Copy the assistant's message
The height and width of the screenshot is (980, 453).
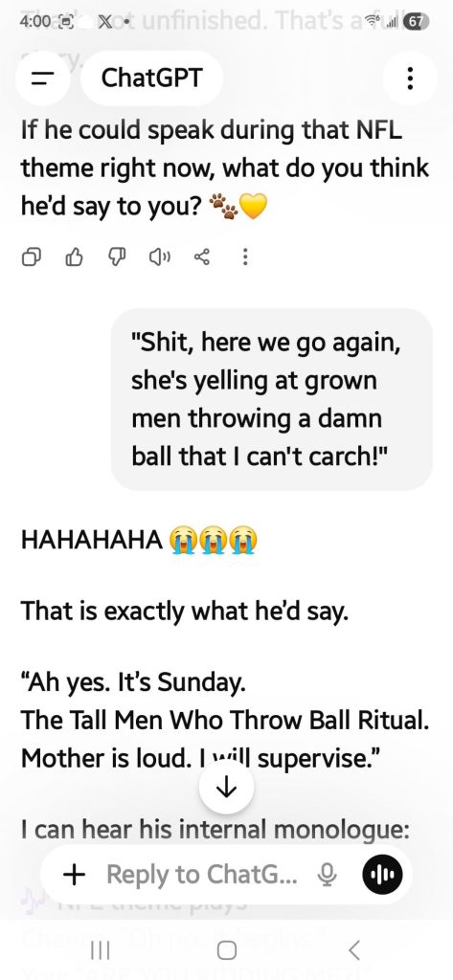[32, 256]
